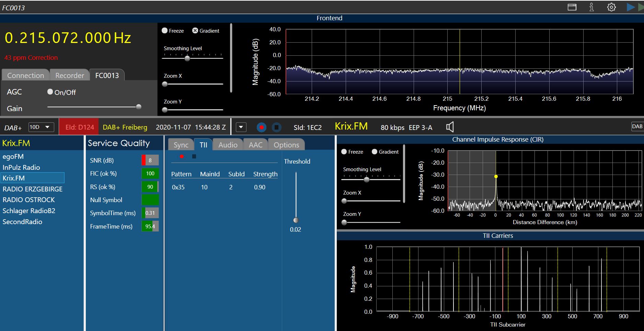Open the settings gear icon
644x331 pixels.
pyautogui.click(x=611, y=7)
